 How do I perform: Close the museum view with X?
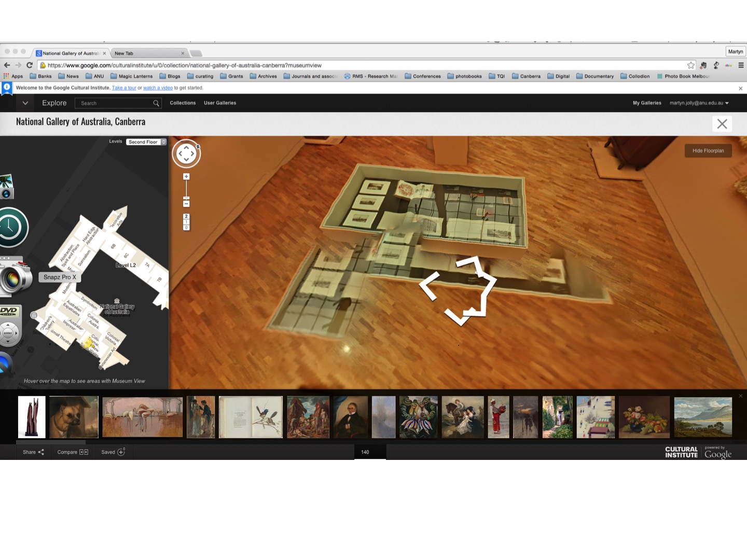click(x=722, y=124)
